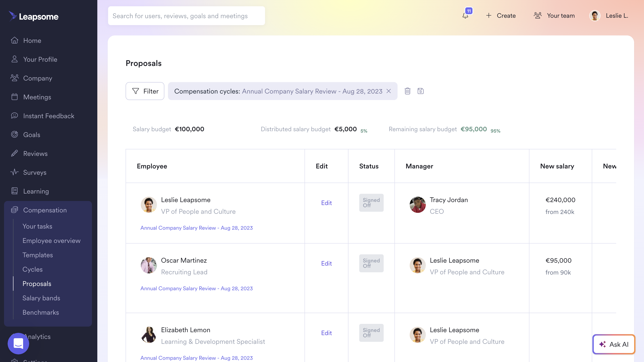This screenshot has width=644, height=362.
Task: Open Leslie Leapsome's salary review cycle link
Action: [196, 228]
